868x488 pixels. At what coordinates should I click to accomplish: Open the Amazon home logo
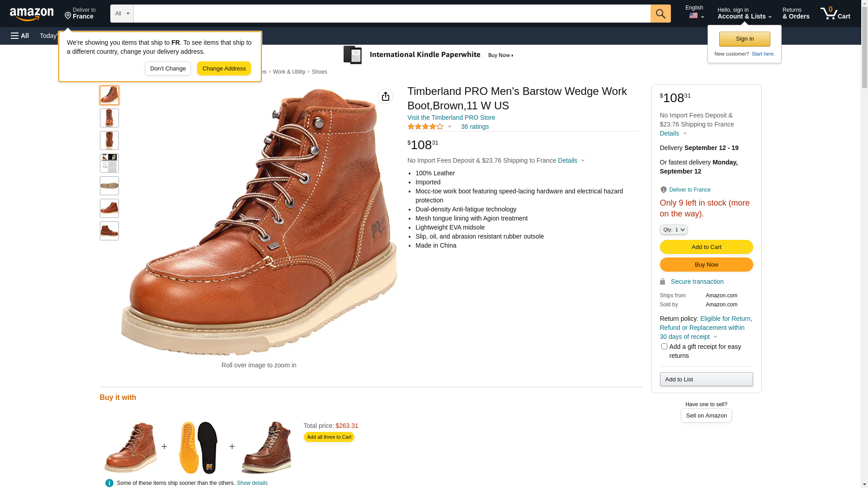[32, 14]
